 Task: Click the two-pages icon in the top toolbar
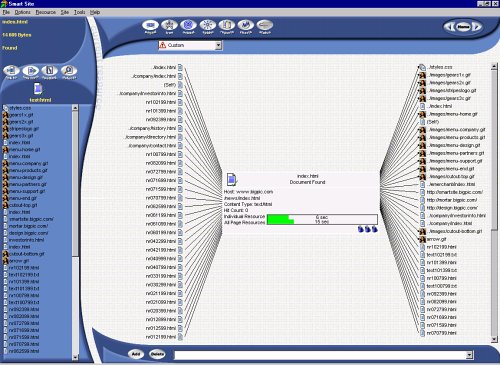coord(227,25)
